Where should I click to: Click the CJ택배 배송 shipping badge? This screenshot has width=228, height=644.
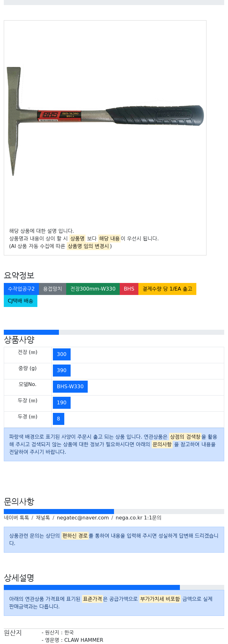tap(21, 301)
